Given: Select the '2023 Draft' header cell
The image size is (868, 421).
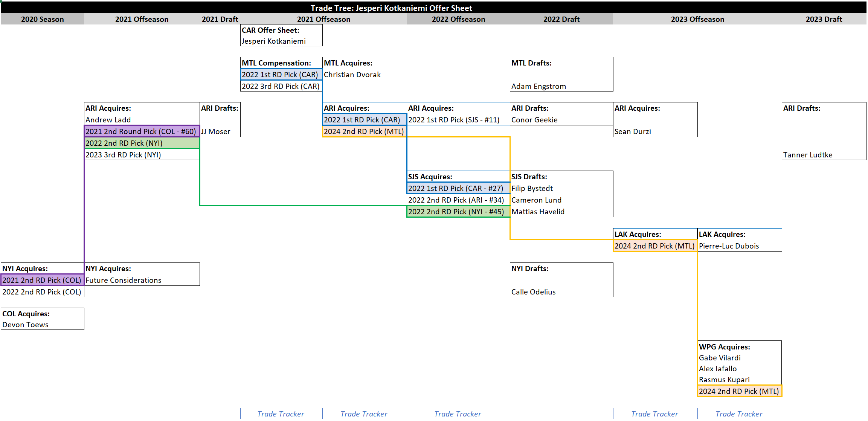Looking at the screenshot, I should 824,19.
